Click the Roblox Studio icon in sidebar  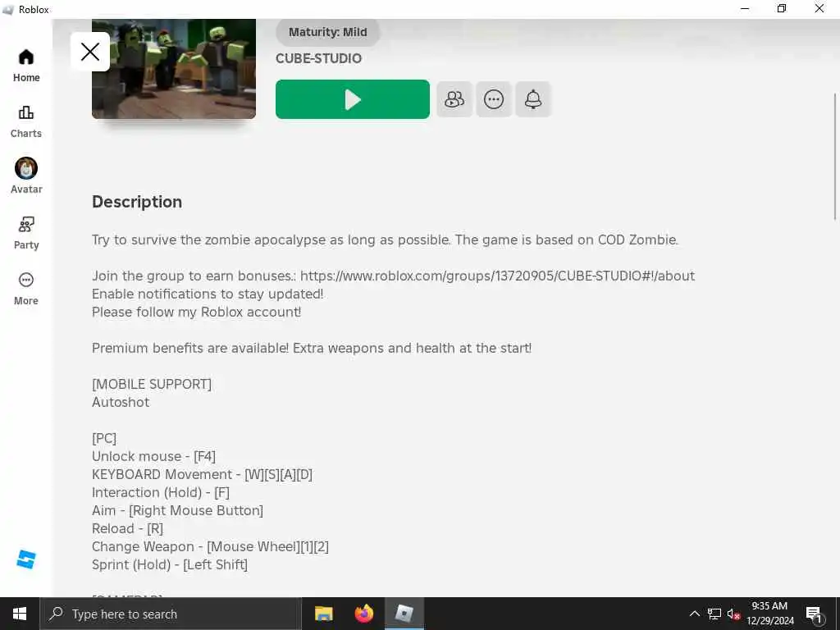tap(25, 559)
